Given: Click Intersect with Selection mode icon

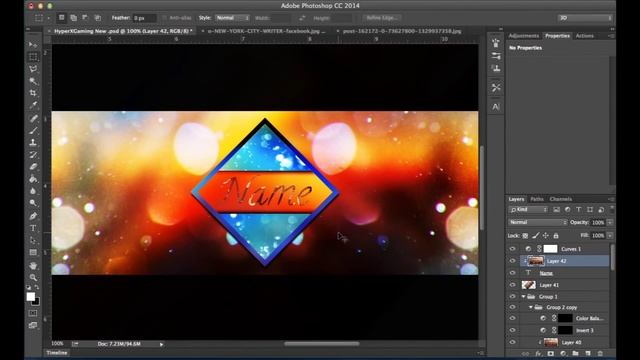Looking at the screenshot, I should click(x=98, y=18).
